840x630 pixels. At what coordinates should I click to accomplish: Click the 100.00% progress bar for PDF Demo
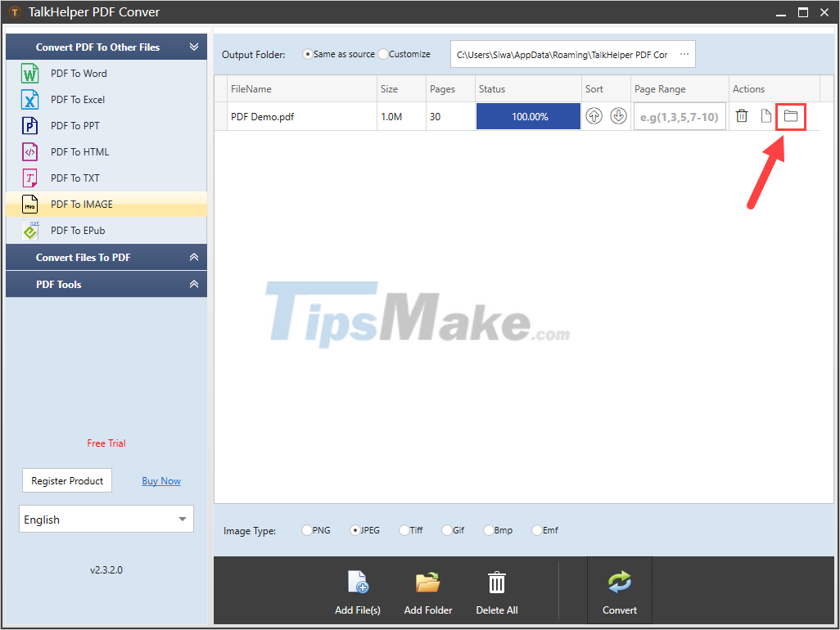(x=527, y=116)
